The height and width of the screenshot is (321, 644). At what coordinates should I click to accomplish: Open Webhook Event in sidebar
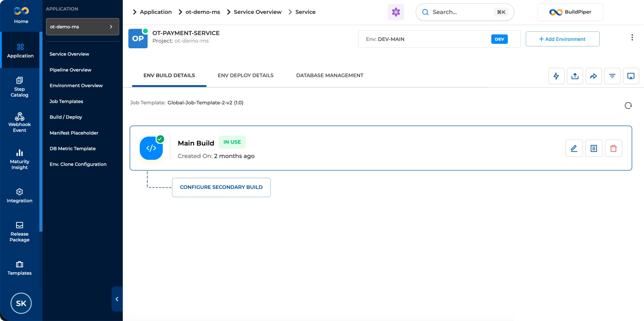[19, 122]
